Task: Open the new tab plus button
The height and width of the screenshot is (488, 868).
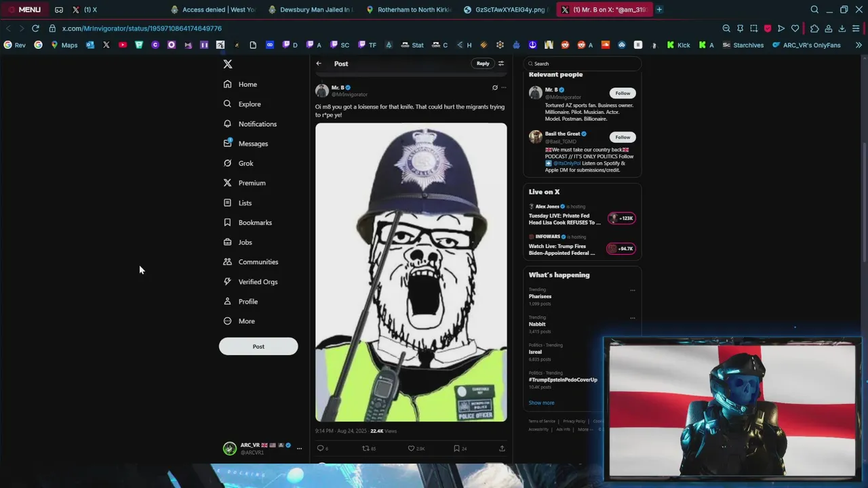Action: 659,9
